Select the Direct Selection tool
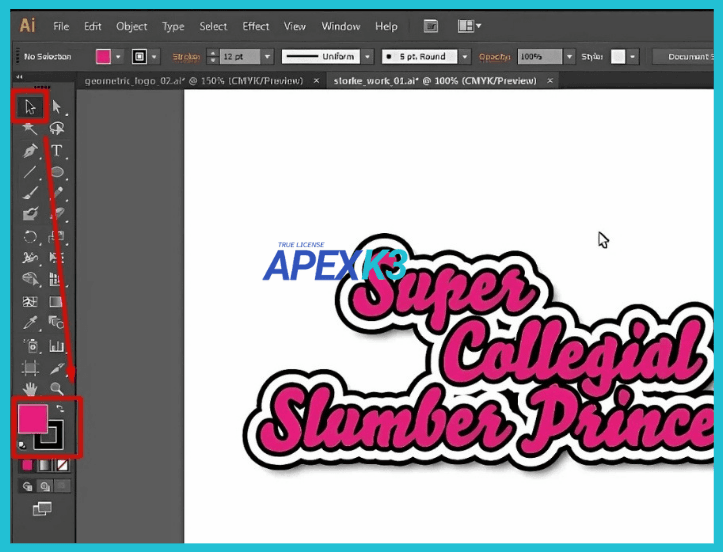Viewport: 723px width, 552px height. click(57, 107)
